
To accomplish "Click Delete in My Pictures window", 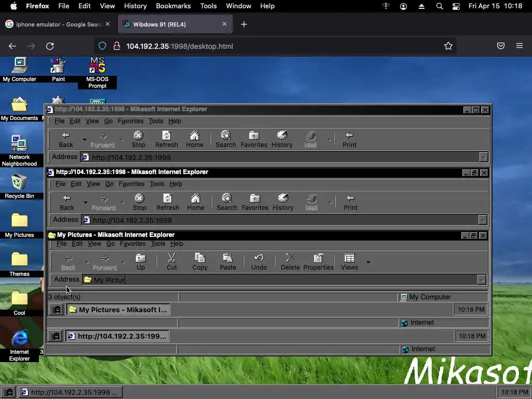I will click(290, 262).
